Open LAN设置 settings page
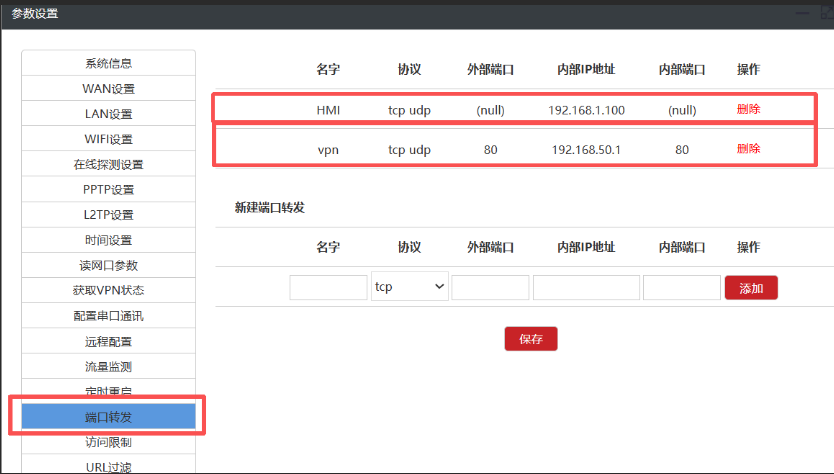Screen dimensions: 834x474 pyautogui.click(x=108, y=114)
